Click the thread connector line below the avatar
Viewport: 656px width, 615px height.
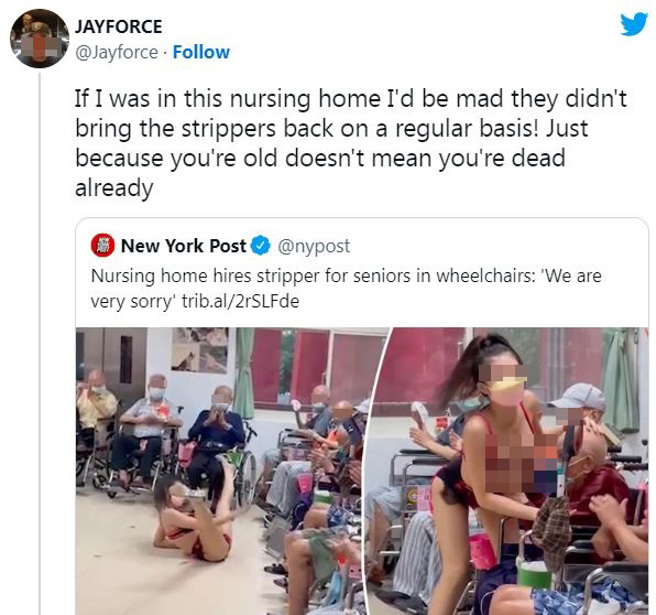point(40,343)
